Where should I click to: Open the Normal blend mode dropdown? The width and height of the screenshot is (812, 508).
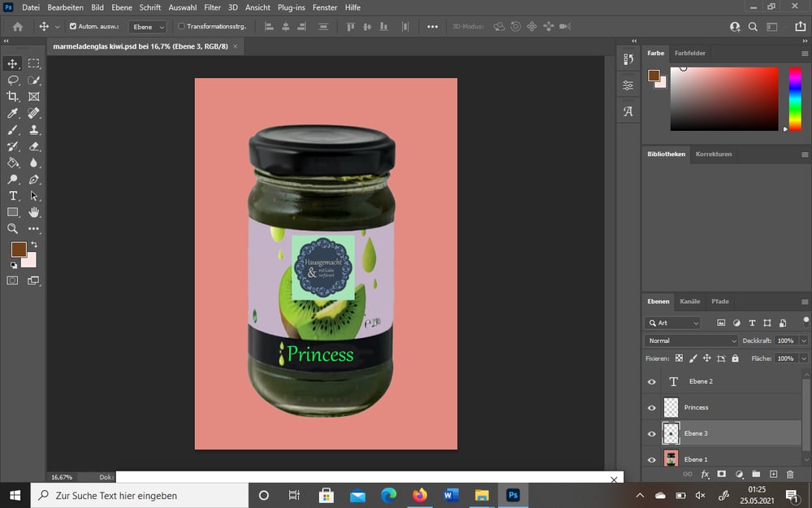[x=691, y=341]
